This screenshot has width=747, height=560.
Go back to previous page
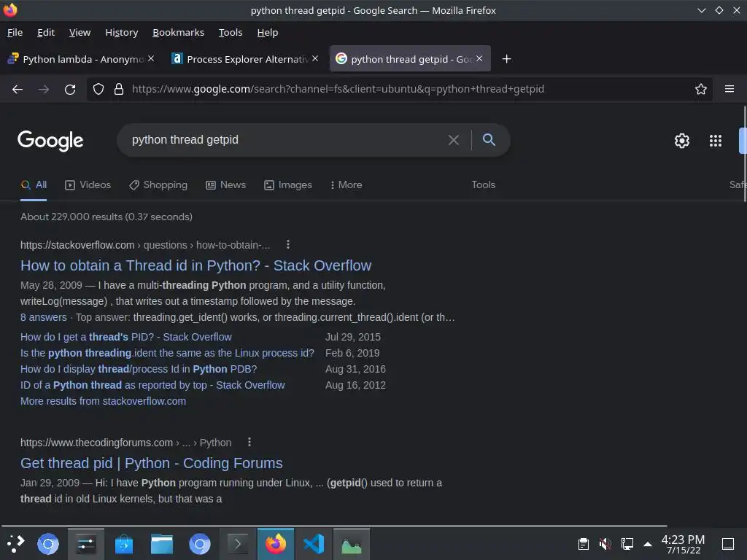point(18,89)
